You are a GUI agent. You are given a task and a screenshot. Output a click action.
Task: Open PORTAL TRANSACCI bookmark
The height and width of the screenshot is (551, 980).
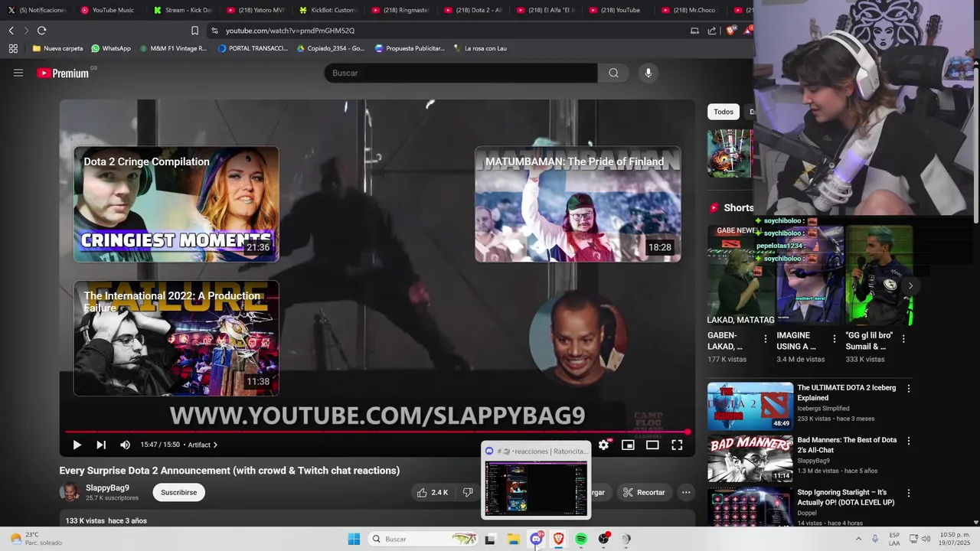(253, 48)
